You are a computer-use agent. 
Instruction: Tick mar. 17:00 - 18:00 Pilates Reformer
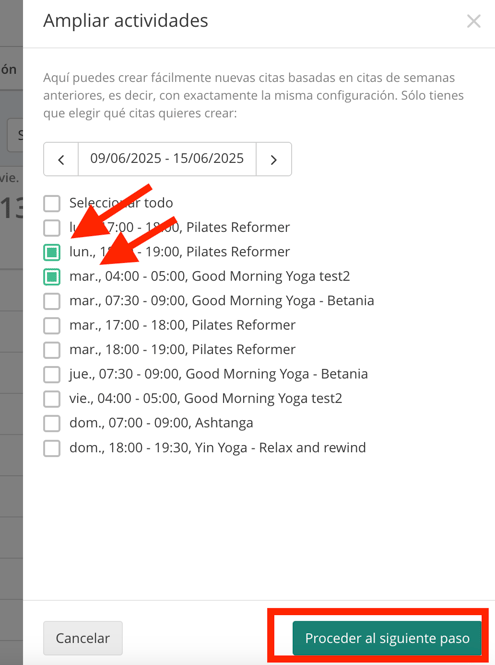(52, 326)
